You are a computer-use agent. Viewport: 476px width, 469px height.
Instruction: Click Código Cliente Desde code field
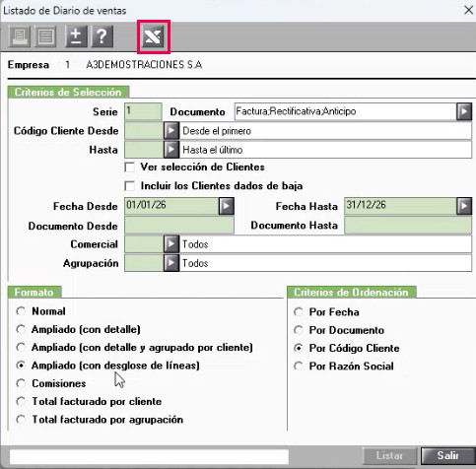click(144, 131)
